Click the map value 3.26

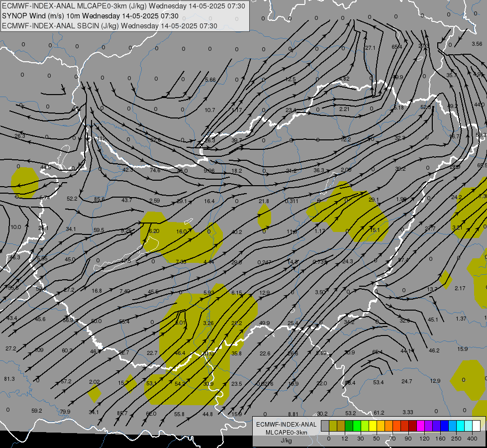pyautogui.click(x=208, y=323)
